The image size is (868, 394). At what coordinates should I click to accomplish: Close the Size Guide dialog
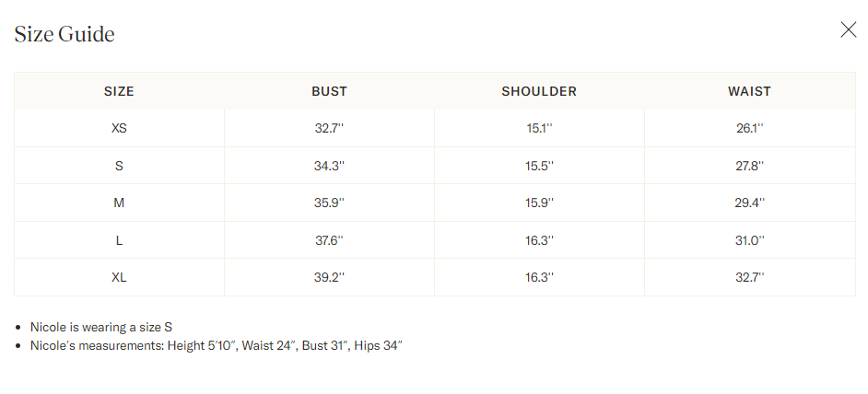pos(848,29)
